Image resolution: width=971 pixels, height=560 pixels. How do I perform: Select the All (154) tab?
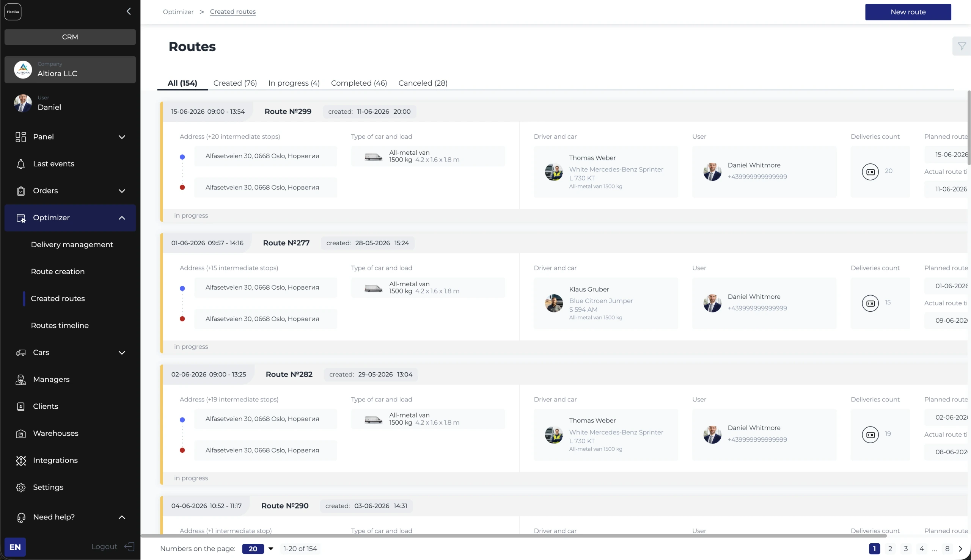[182, 83]
